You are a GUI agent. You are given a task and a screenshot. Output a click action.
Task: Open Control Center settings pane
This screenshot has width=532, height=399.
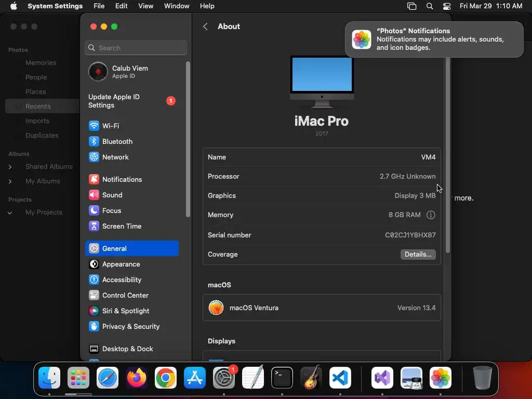131,295
